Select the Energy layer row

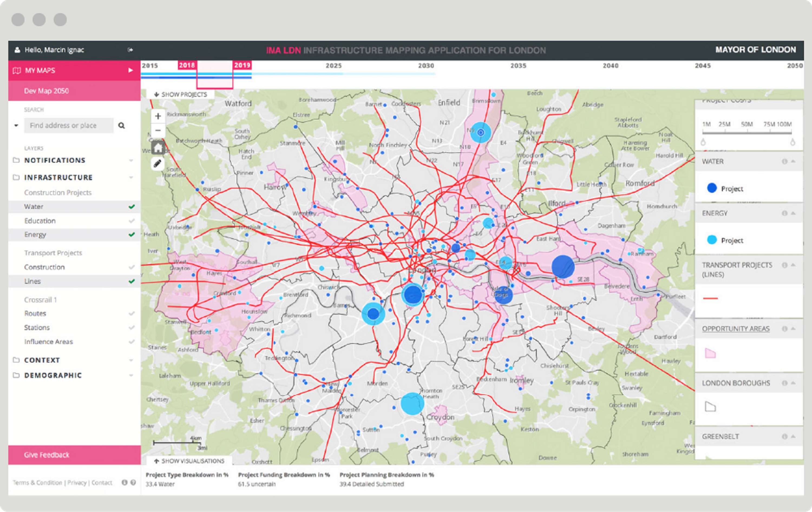(74, 235)
